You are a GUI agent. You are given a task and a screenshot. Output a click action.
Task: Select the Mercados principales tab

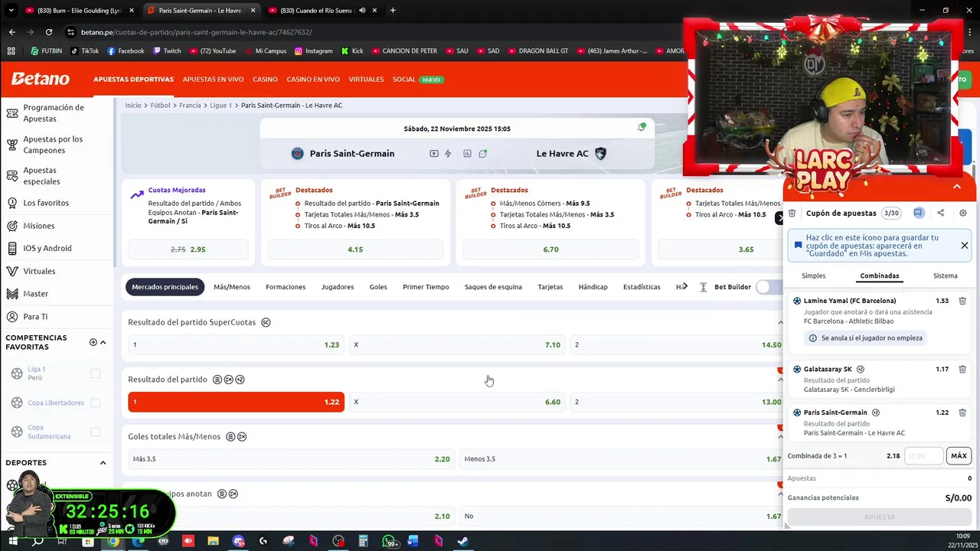point(165,287)
